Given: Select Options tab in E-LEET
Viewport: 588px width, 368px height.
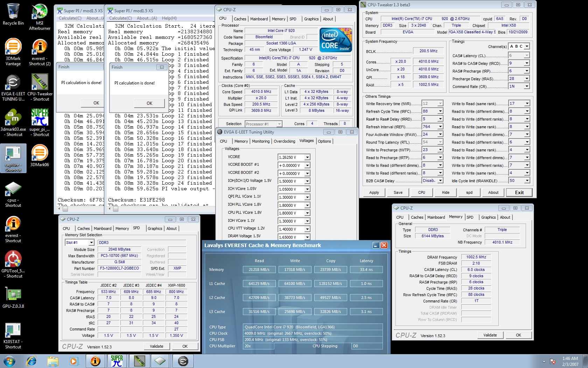Looking at the screenshot, I should click(324, 141).
